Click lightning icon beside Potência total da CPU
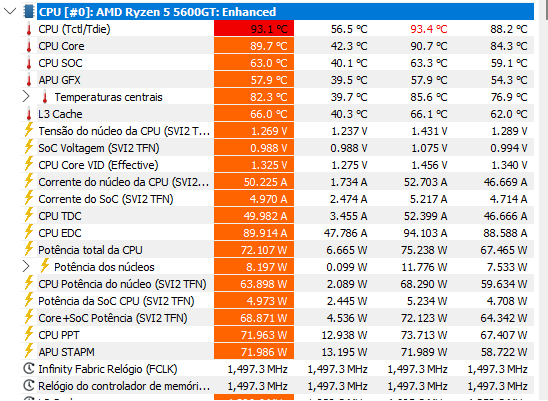The image size is (548, 401). 29,249
